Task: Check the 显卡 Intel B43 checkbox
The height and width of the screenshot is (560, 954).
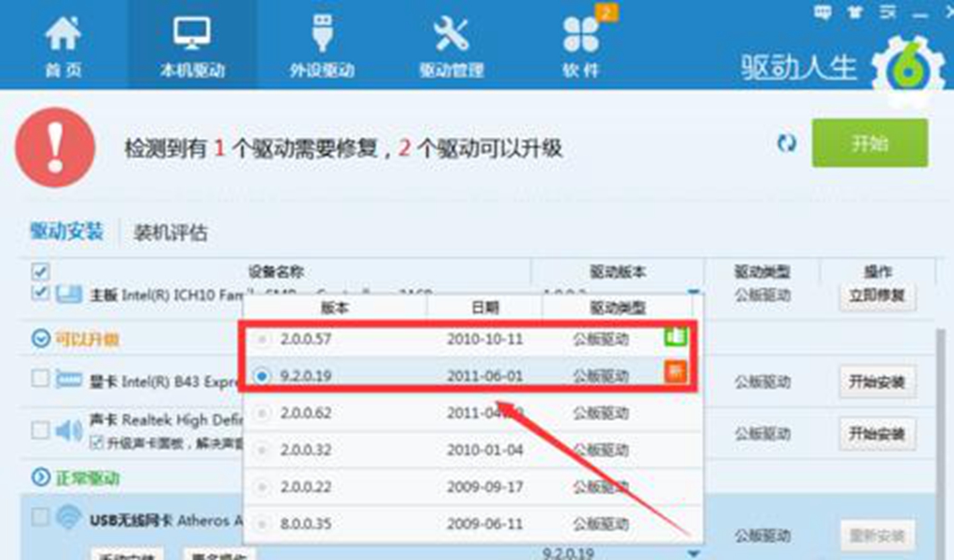Action: 40,378
